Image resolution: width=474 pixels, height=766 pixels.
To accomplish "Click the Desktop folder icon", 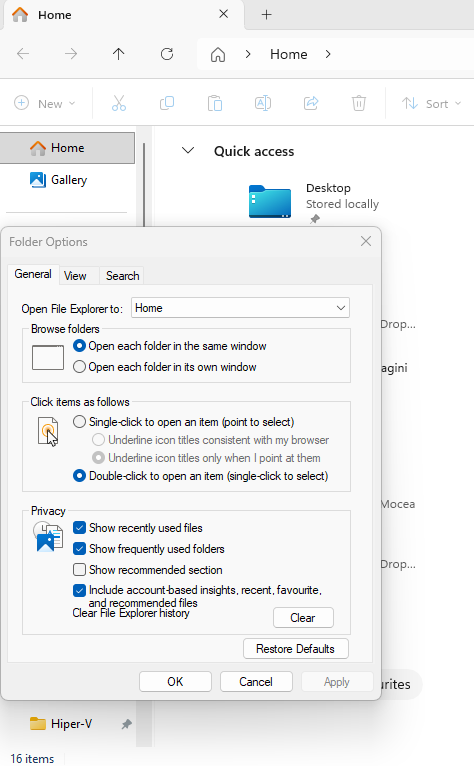I will point(270,201).
